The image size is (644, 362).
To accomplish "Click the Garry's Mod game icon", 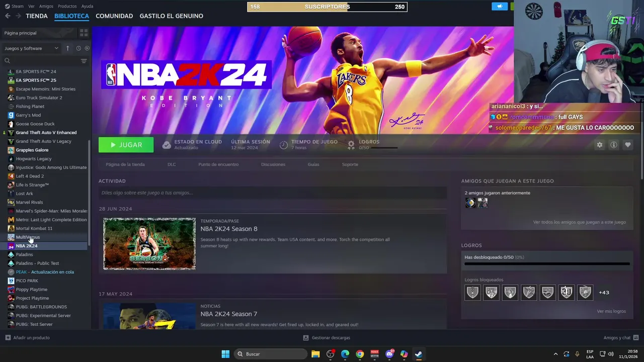I will [11, 115].
